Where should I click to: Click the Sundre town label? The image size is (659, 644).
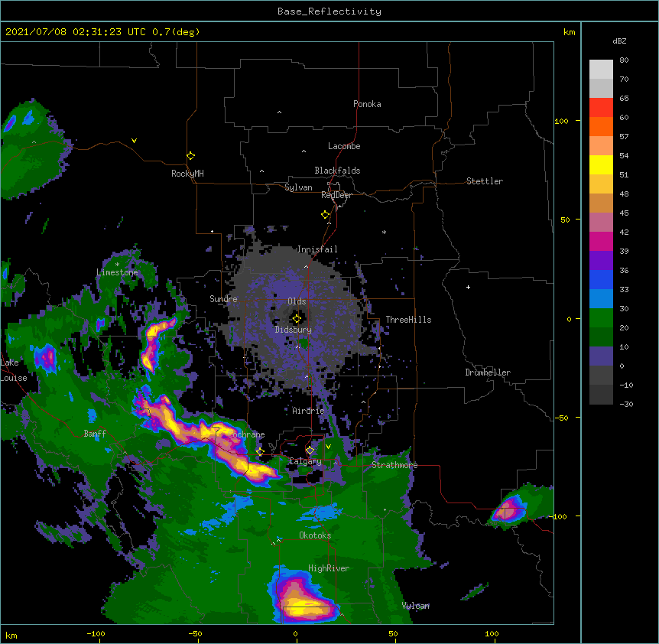(223, 299)
